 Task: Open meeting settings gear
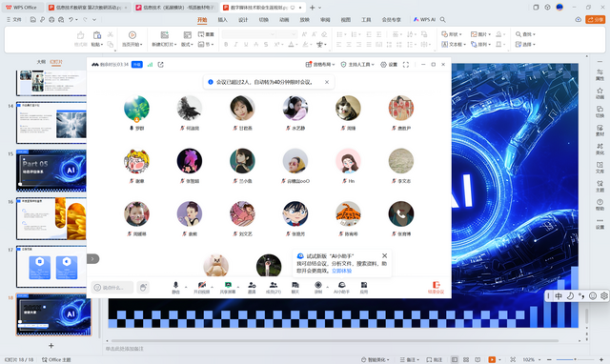coord(389,65)
